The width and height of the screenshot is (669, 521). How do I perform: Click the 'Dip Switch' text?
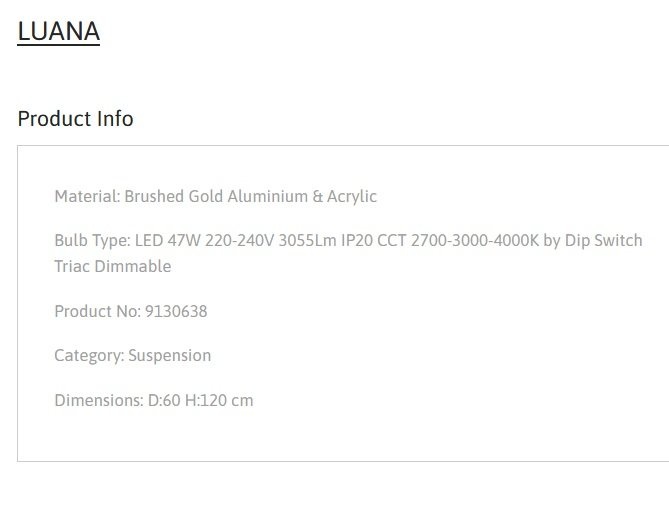pyautogui.click(x=604, y=241)
